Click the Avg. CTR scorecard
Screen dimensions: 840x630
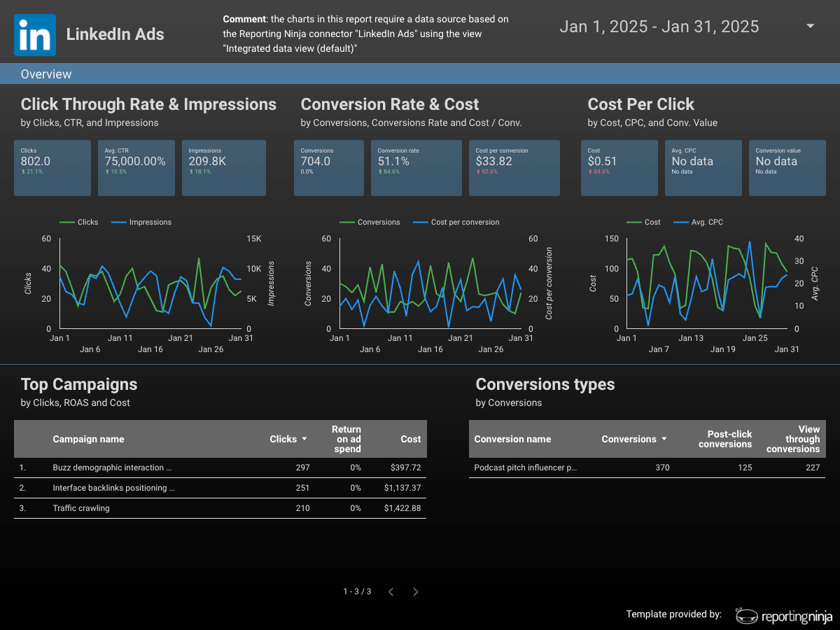click(x=136, y=168)
